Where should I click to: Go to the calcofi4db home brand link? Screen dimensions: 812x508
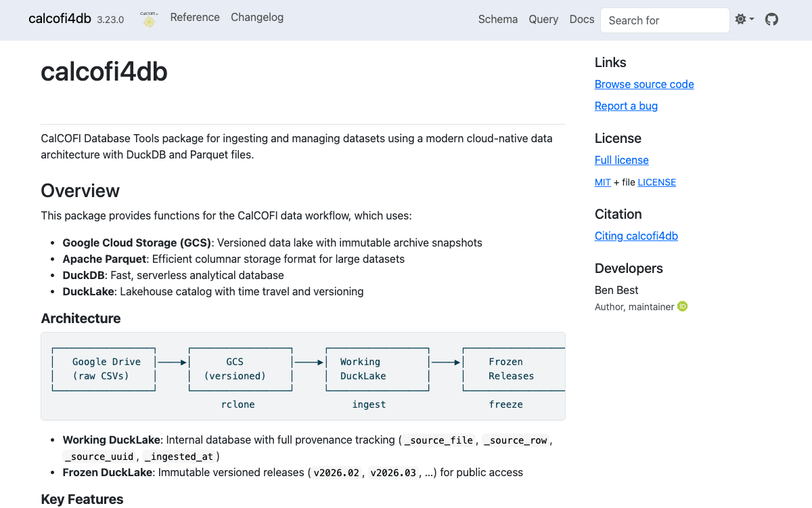tap(60, 18)
